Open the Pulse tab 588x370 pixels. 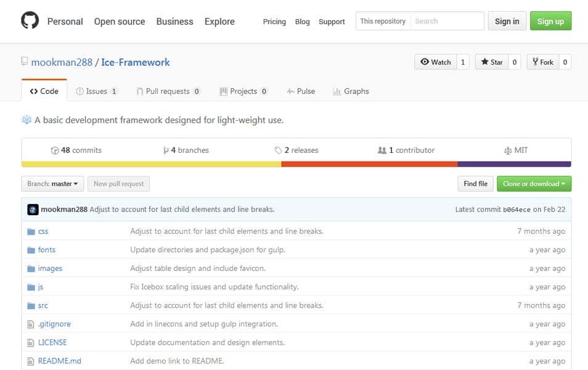(x=301, y=91)
